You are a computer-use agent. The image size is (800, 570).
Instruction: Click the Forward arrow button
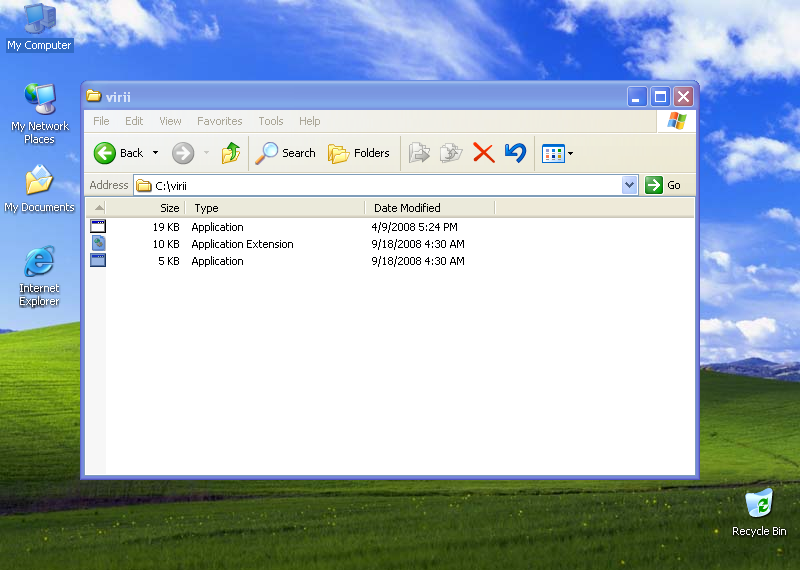[183, 153]
